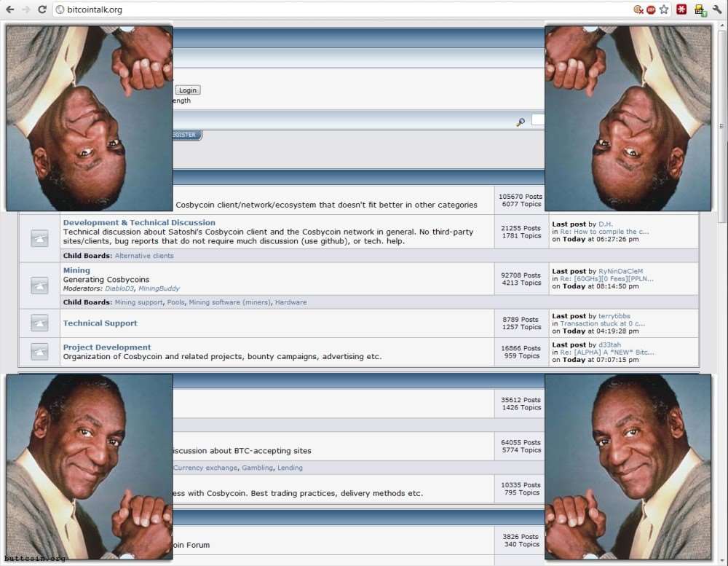View last poster d33tah's profile

(x=609, y=345)
